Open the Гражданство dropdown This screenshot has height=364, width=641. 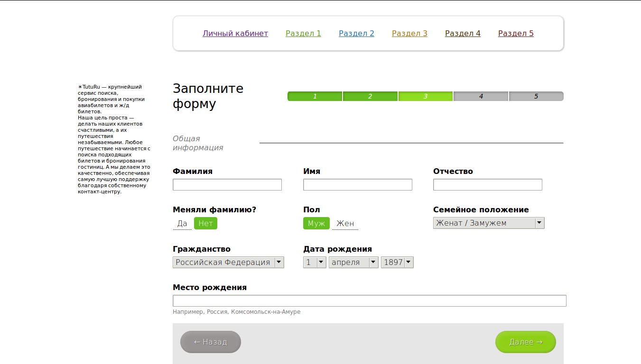(x=228, y=262)
